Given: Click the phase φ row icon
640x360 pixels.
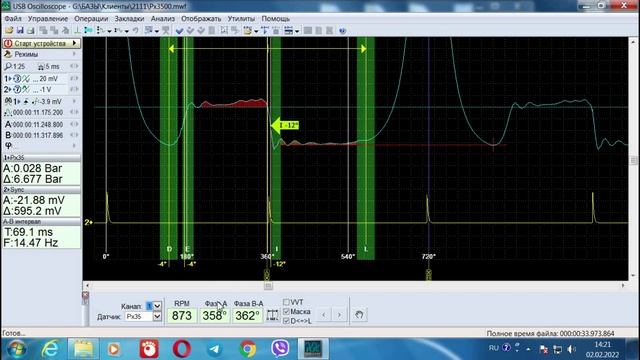Looking at the screenshot, I should click(8, 145).
